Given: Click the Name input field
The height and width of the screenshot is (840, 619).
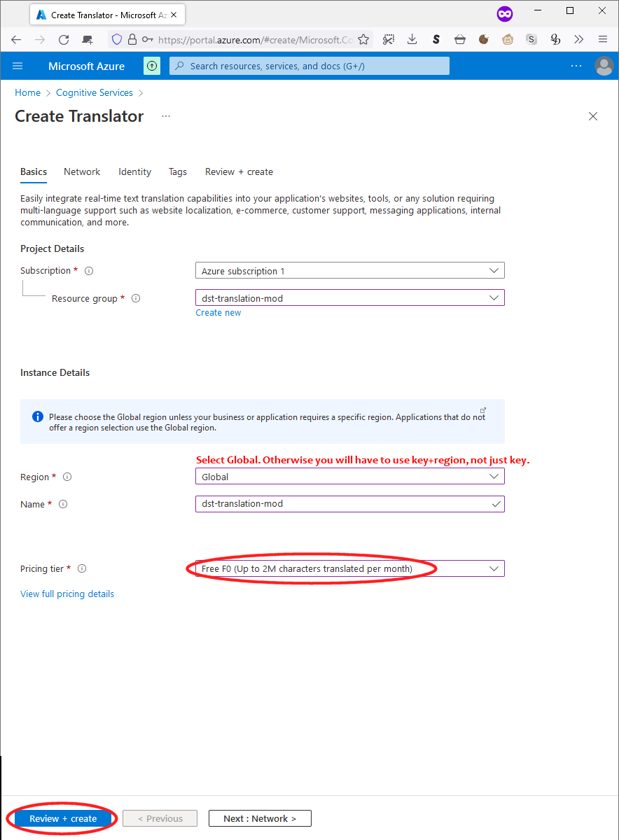Looking at the screenshot, I should click(350, 504).
